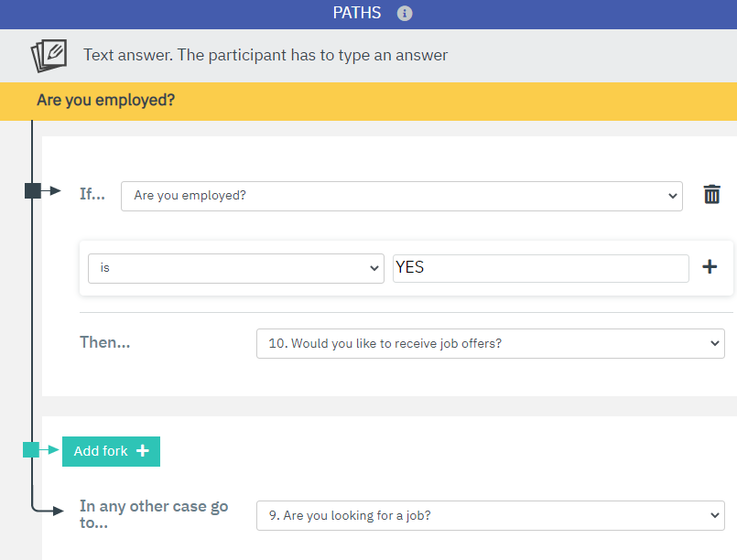This screenshot has height=560, width=737.
Task: Open the Then destination dropdown
Action: [x=490, y=343]
